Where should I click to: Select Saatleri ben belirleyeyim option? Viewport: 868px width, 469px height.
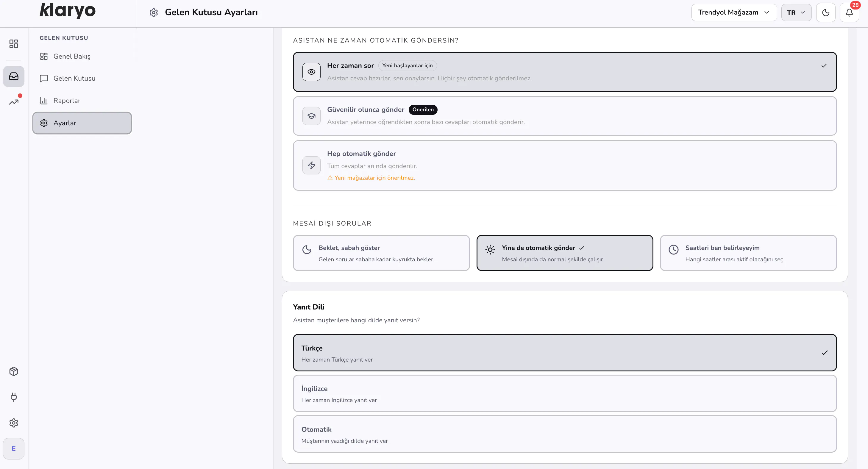tap(748, 253)
